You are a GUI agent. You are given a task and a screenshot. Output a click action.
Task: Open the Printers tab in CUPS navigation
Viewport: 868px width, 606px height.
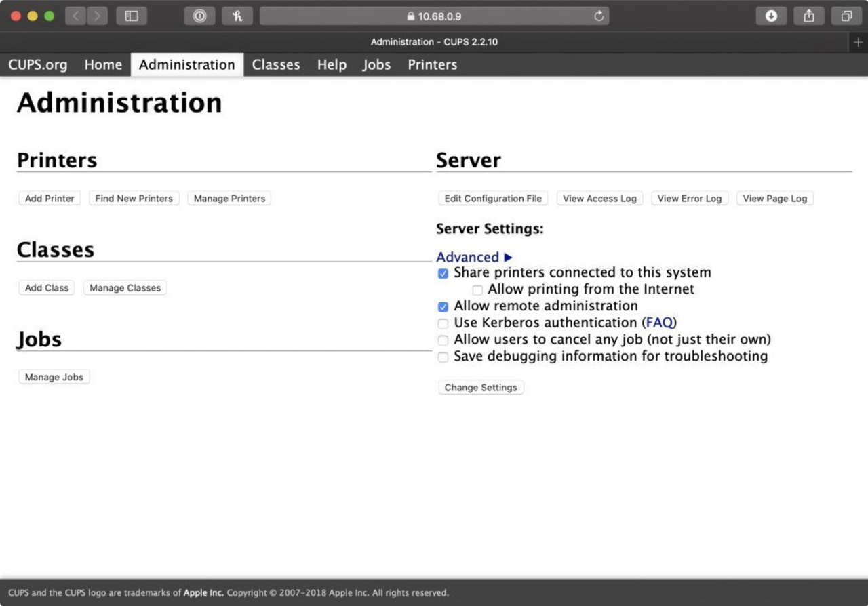point(432,65)
